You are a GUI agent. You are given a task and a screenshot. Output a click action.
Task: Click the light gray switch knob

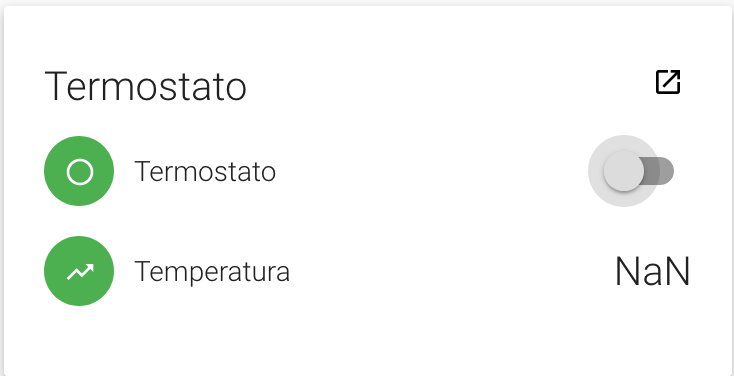(x=624, y=171)
